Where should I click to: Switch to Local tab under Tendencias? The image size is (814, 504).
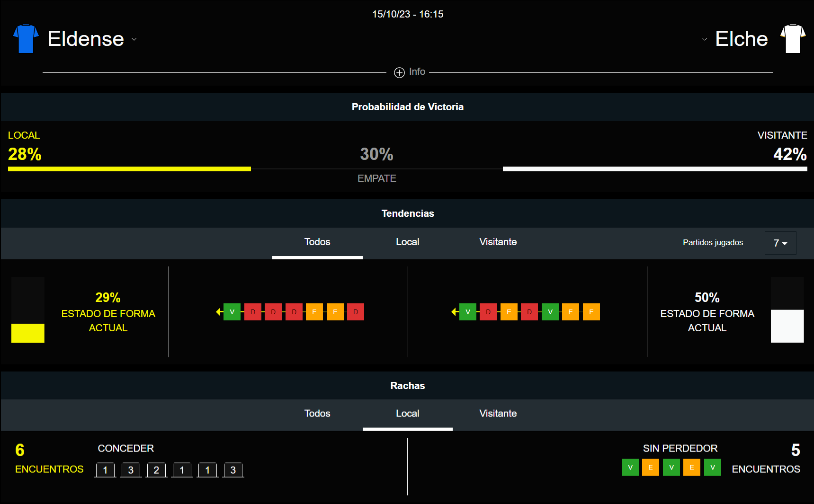coord(408,242)
